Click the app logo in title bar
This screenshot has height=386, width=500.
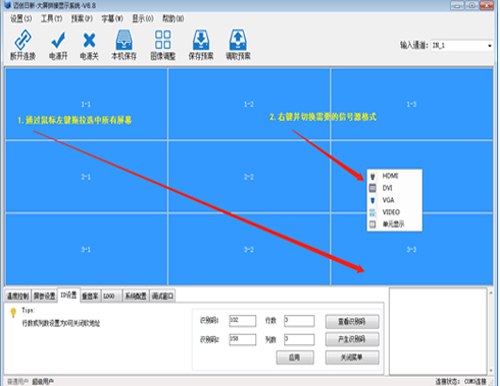click(x=8, y=5)
